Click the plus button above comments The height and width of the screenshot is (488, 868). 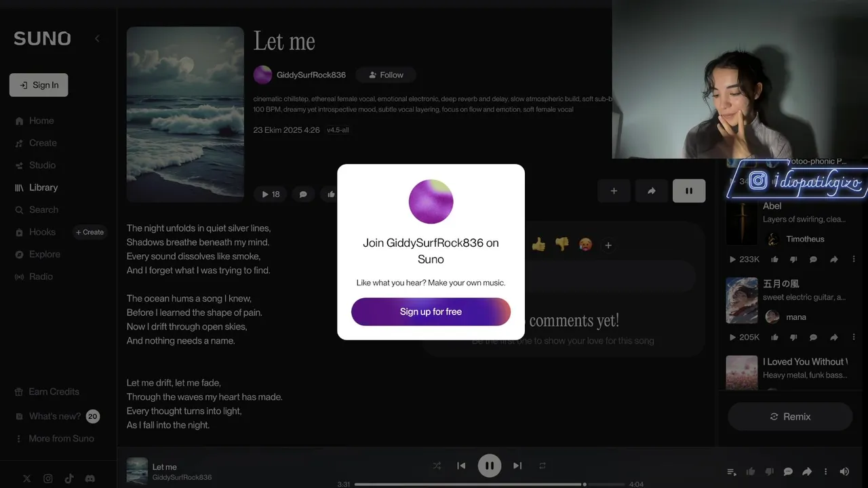coord(614,191)
